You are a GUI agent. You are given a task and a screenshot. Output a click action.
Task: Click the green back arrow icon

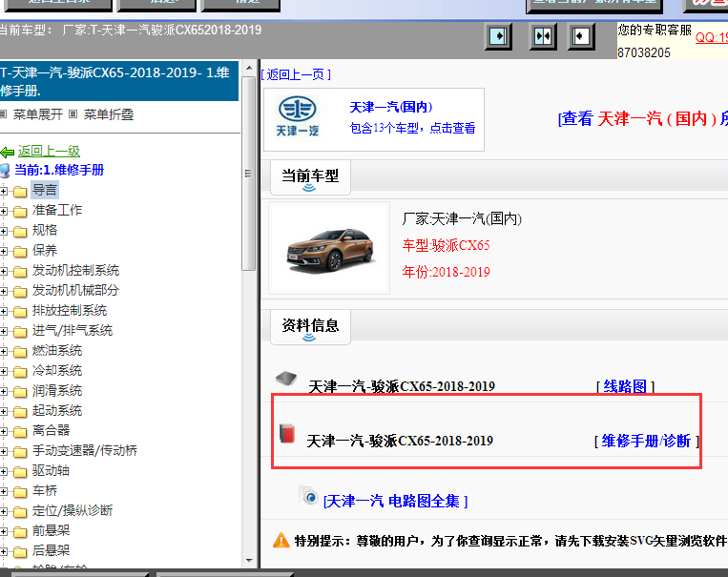coord(8,152)
